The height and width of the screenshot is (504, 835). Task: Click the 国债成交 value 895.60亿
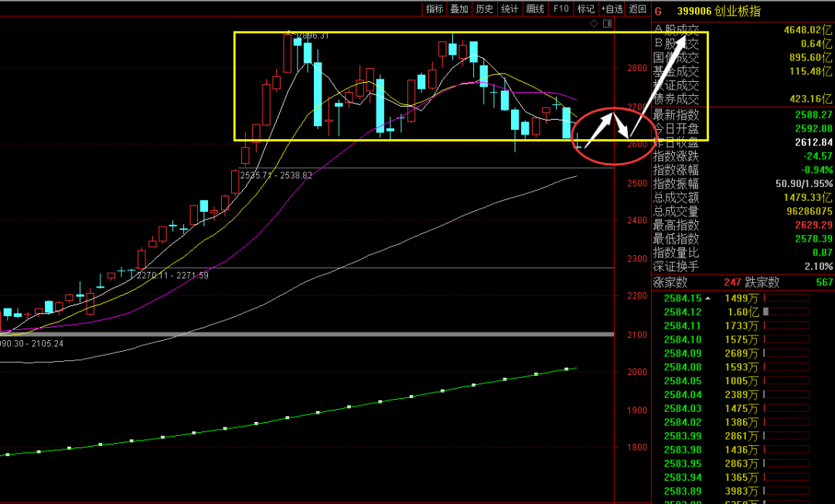click(x=810, y=57)
